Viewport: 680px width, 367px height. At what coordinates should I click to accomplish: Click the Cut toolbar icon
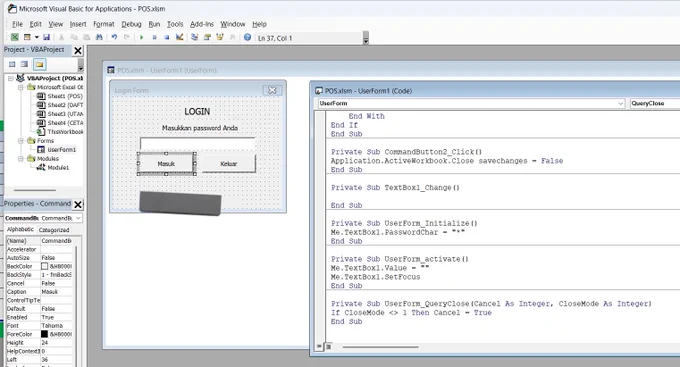[62, 38]
